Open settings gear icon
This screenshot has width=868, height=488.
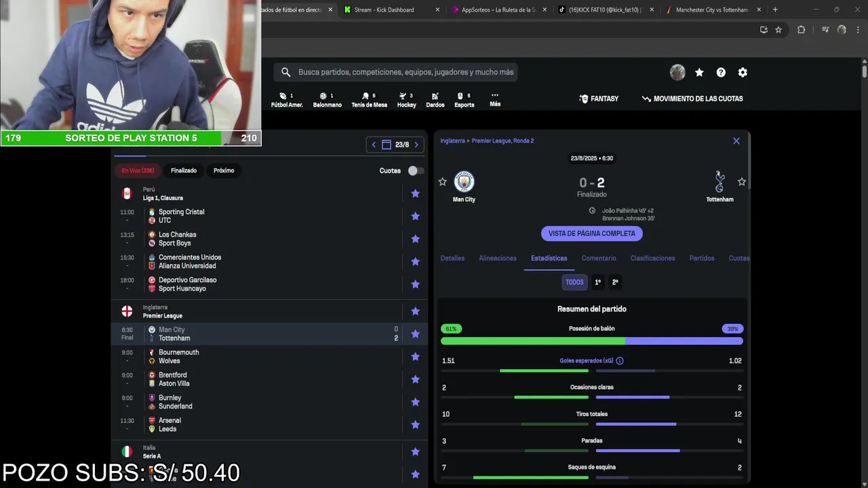point(743,73)
